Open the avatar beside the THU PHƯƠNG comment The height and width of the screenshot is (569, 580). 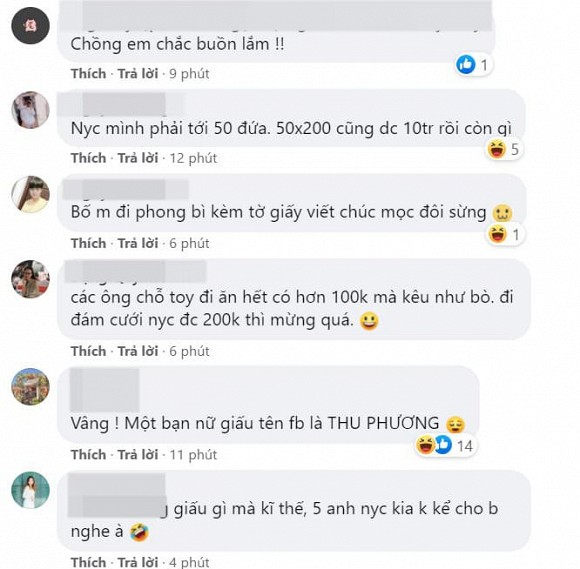[30, 387]
